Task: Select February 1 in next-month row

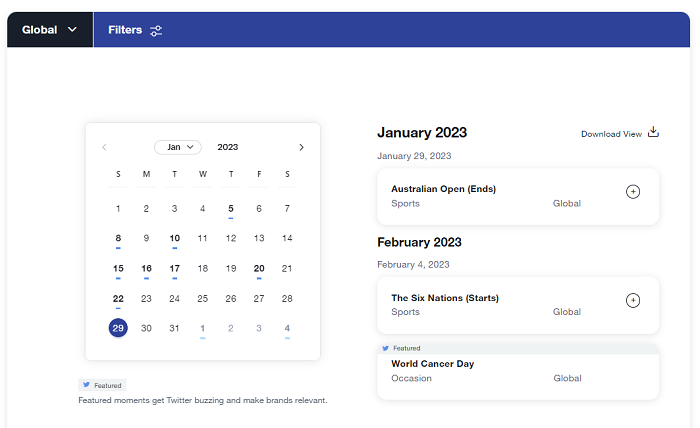Action: pyautogui.click(x=203, y=329)
